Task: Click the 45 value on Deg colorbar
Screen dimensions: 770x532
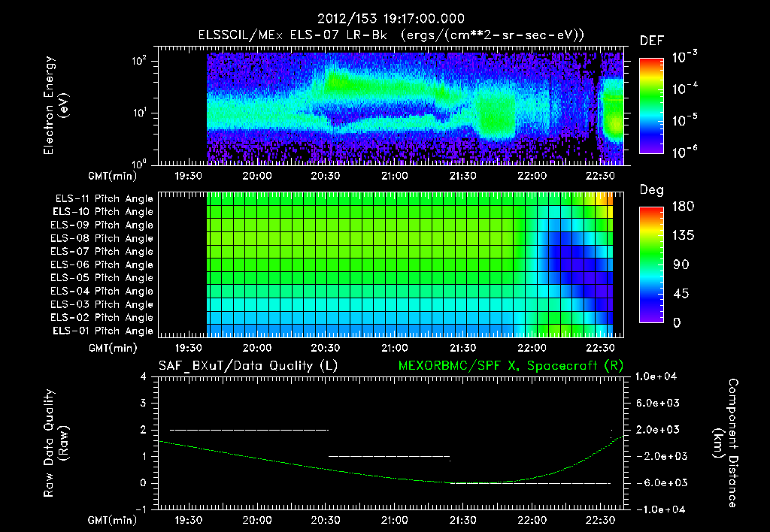Action: click(x=681, y=294)
